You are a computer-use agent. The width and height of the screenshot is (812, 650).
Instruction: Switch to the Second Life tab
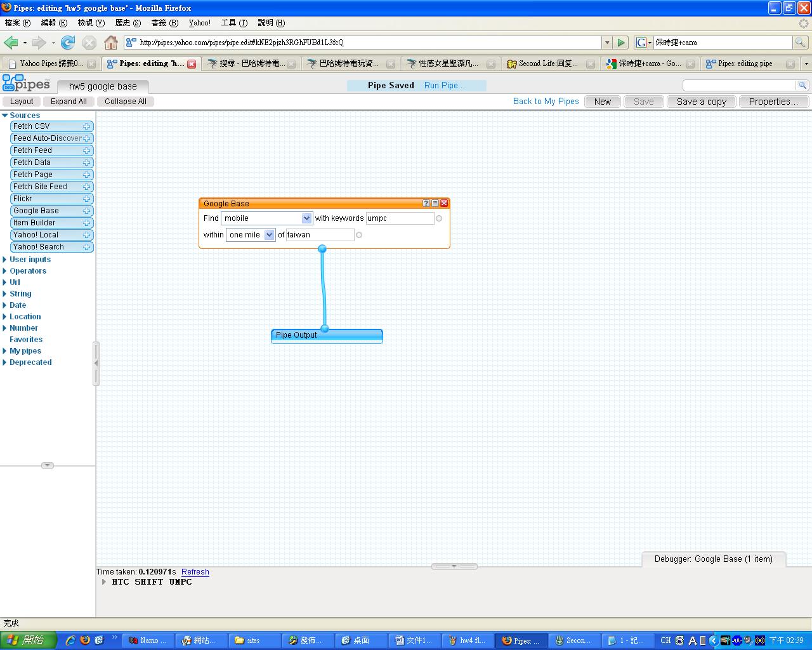pyautogui.click(x=550, y=63)
